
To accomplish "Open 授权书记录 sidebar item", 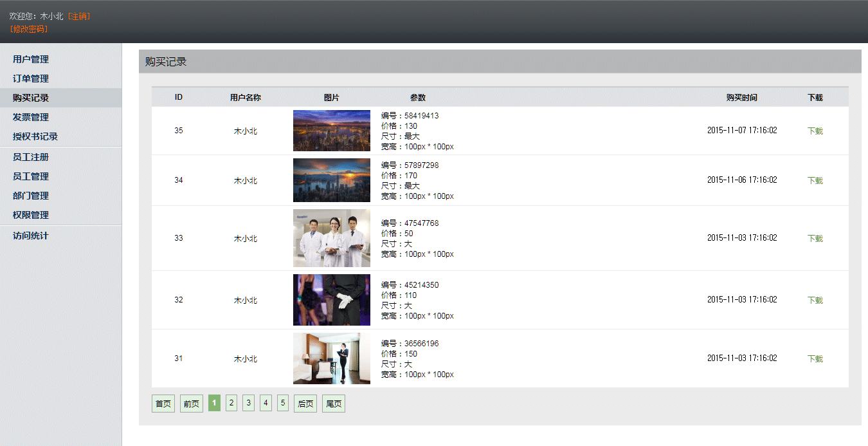I will (x=35, y=136).
